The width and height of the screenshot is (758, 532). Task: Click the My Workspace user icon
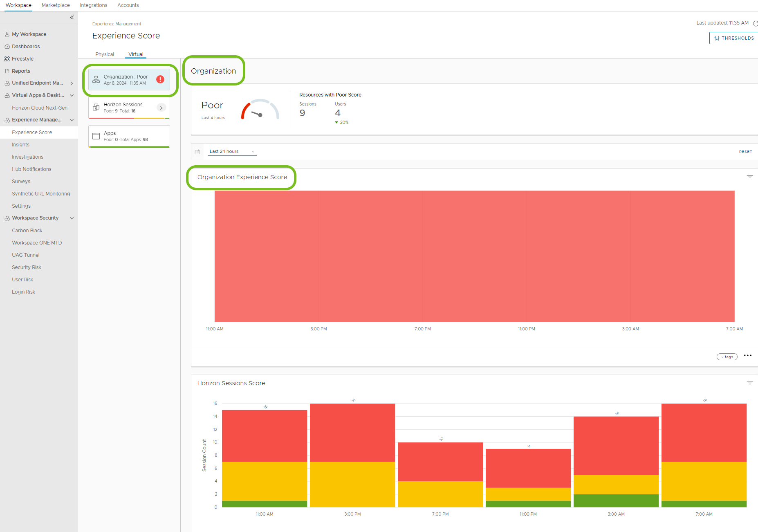click(7, 34)
